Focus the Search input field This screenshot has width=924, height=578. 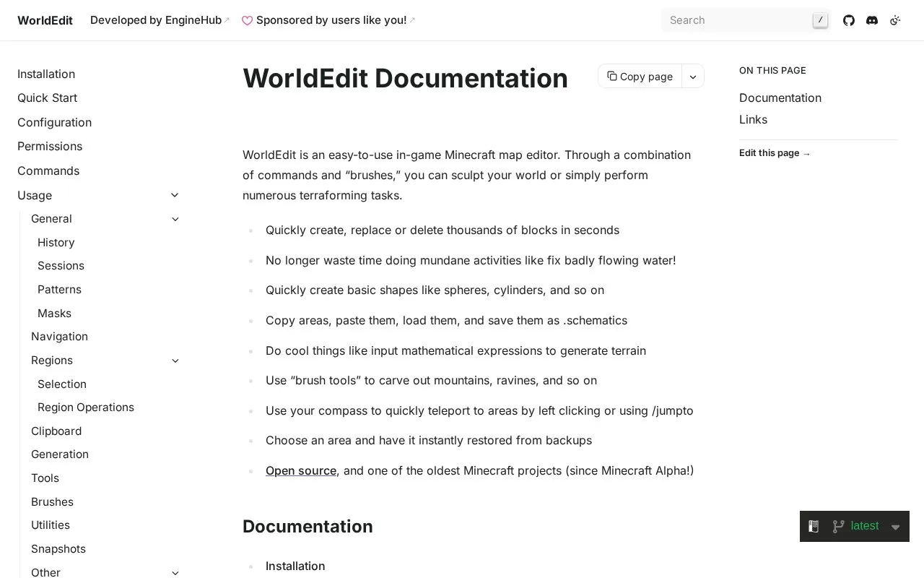coord(746,20)
